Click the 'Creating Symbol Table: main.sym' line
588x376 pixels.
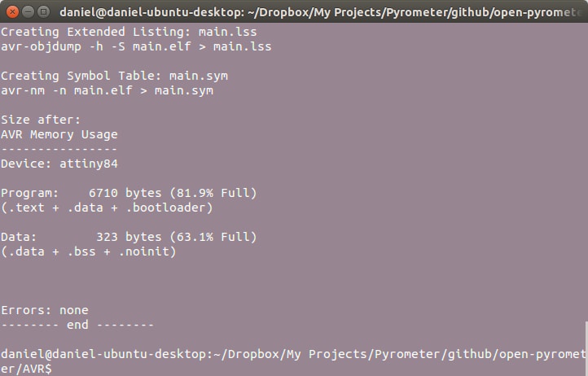[x=114, y=76]
